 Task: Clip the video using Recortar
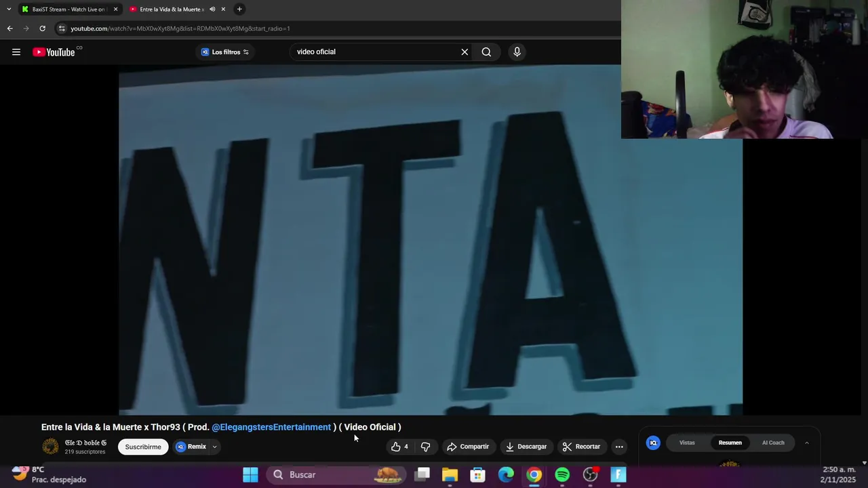click(x=581, y=447)
